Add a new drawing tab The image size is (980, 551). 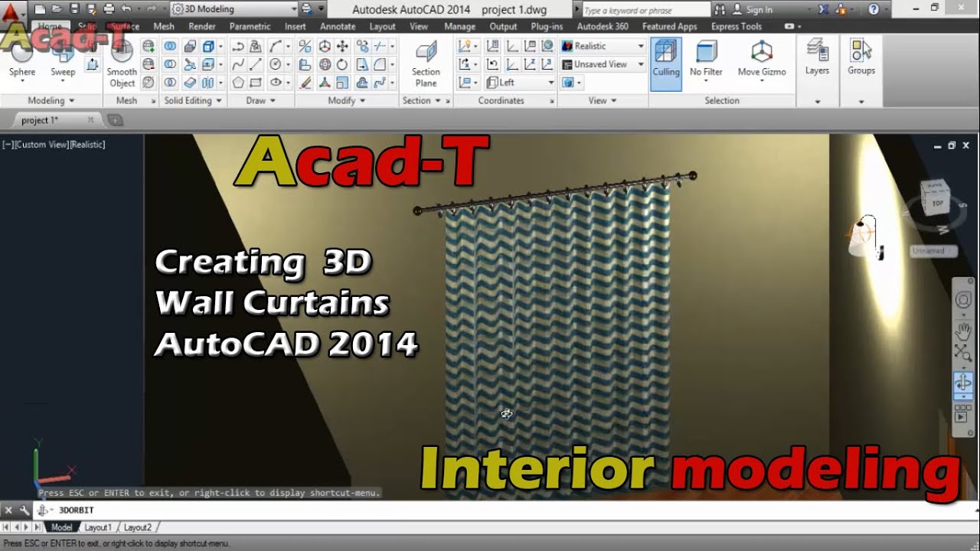(115, 120)
